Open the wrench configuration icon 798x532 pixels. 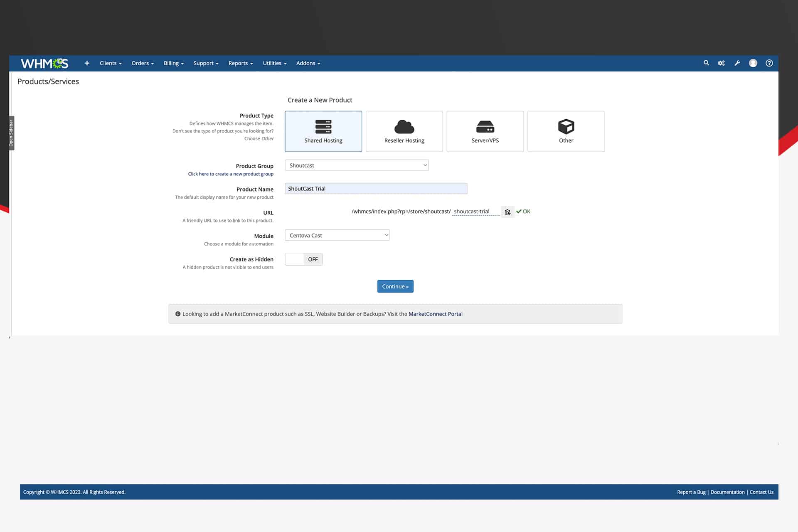click(x=737, y=63)
